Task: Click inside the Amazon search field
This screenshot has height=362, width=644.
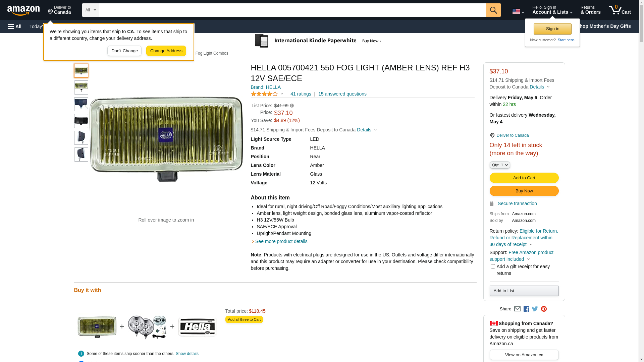Action: [x=292, y=10]
